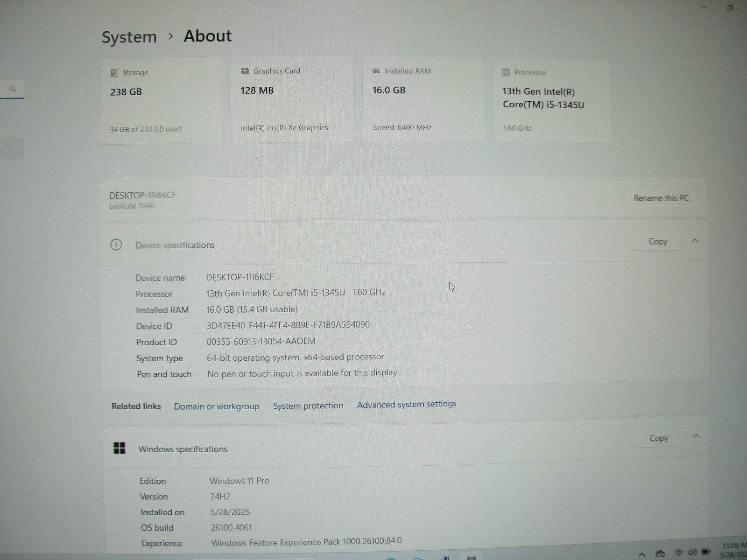Click the battery icon in the system tray

coord(706,552)
